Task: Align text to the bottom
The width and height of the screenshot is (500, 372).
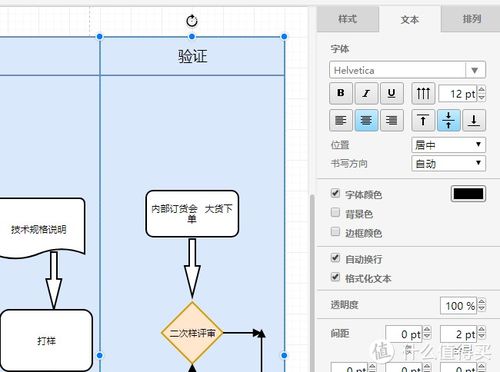Action: point(474,120)
